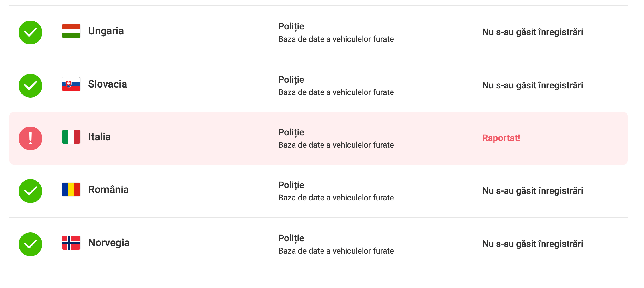This screenshot has height=288, width=644.
Task: Click the red exclamation alert icon for Italia
Action: [30, 138]
